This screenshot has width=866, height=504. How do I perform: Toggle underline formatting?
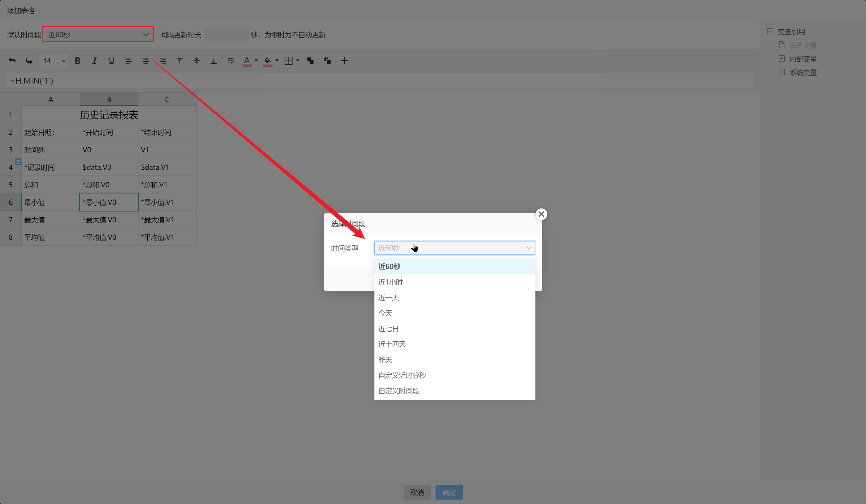click(x=111, y=61)
